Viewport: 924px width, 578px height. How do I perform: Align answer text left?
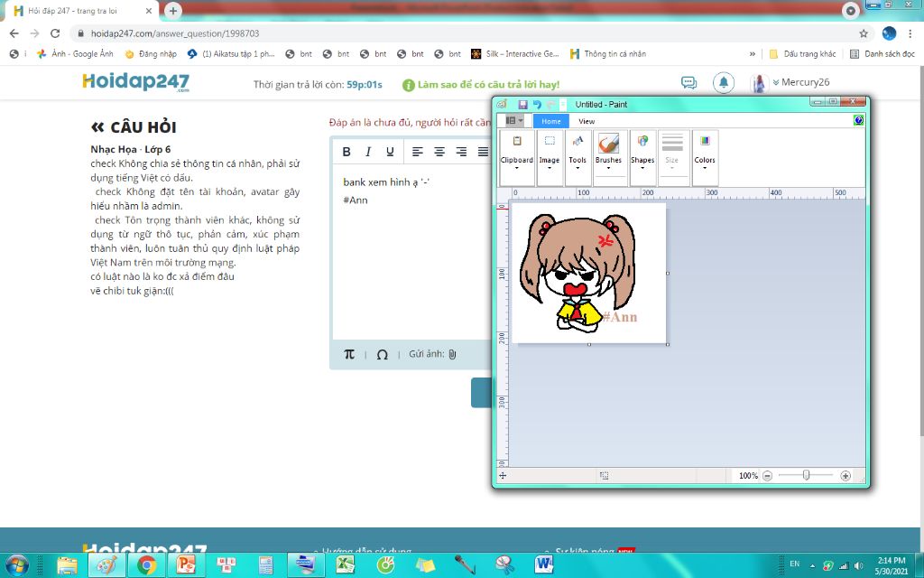point(417,152)
